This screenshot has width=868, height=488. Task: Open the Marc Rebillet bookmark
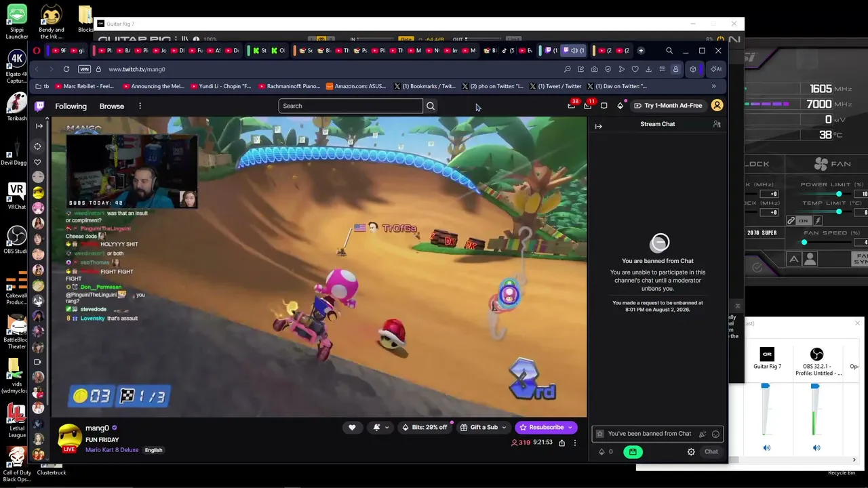pos(84,86)
